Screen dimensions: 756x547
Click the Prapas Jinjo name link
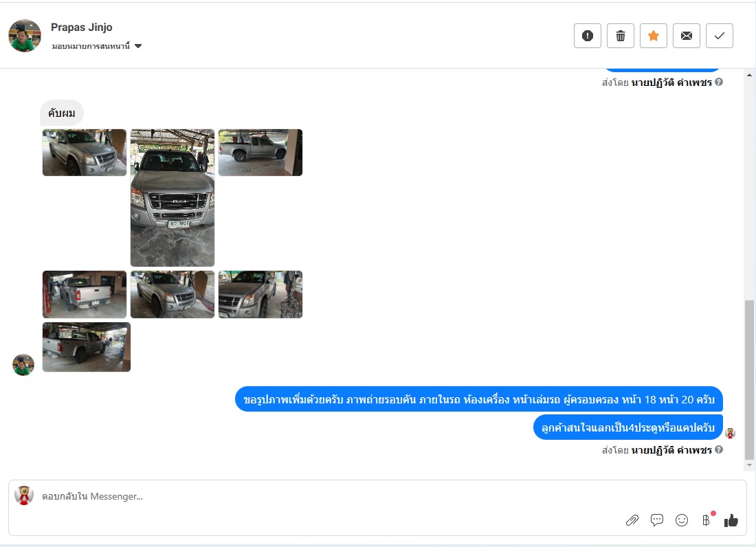(x=82, y=27)
